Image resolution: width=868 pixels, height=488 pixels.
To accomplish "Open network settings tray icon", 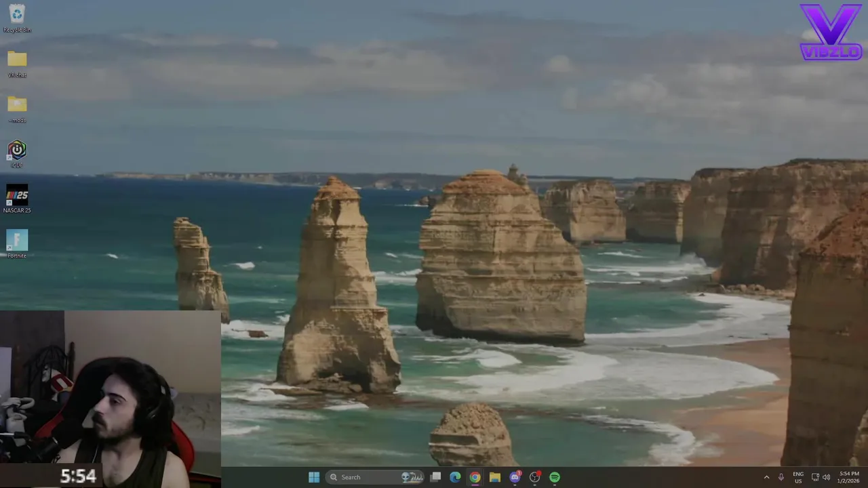I will point(815,477).
